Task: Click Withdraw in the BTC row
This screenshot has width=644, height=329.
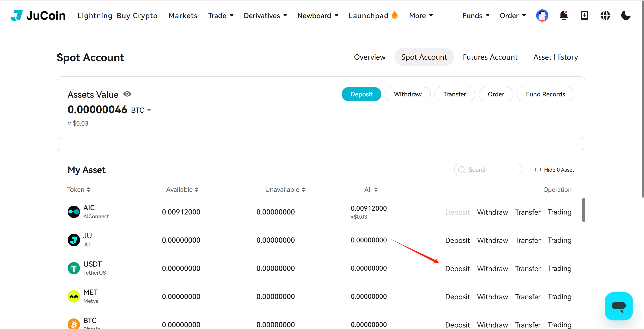Action: [x=493, y=325]
